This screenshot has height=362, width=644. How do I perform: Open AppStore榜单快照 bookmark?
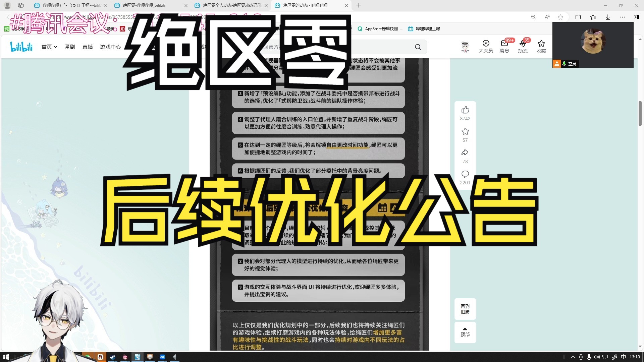pyautogui.click(x=380, y=29)
